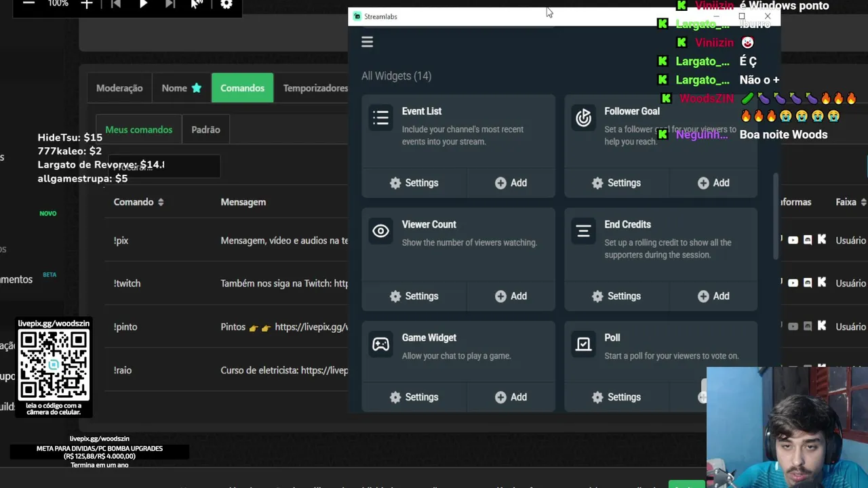Open Settings for Event List widget
Screen dimensions: 868x488
coord(414,183)
